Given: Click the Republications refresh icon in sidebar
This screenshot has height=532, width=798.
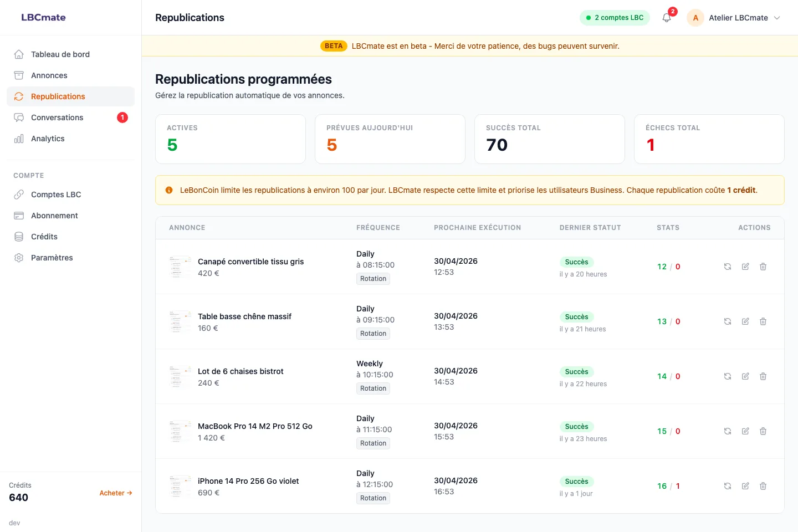Looking at the screenshot, I should pyautogui.click(x=19, y=96).
